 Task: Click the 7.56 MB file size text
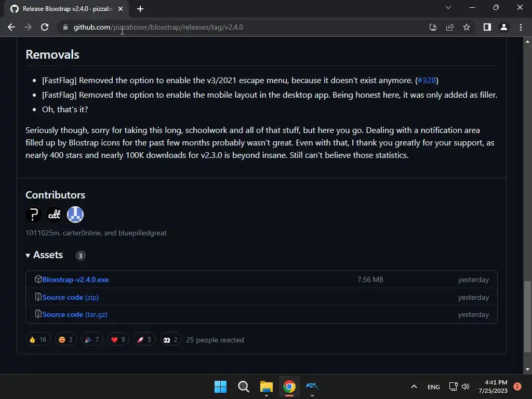pyautogui.click(x=370, y=280)
